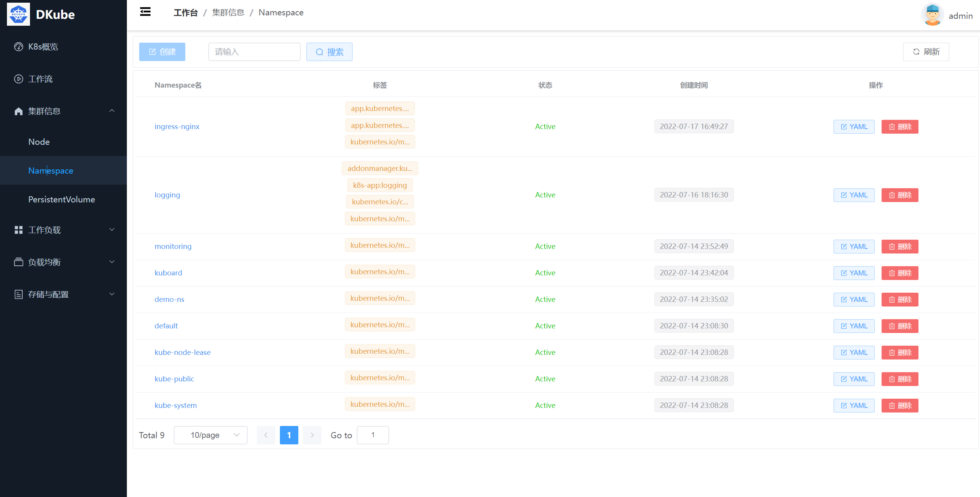The image size is (980, 497).
Task: Open 工作流 menu item
Action: click(x=63, y=79)
